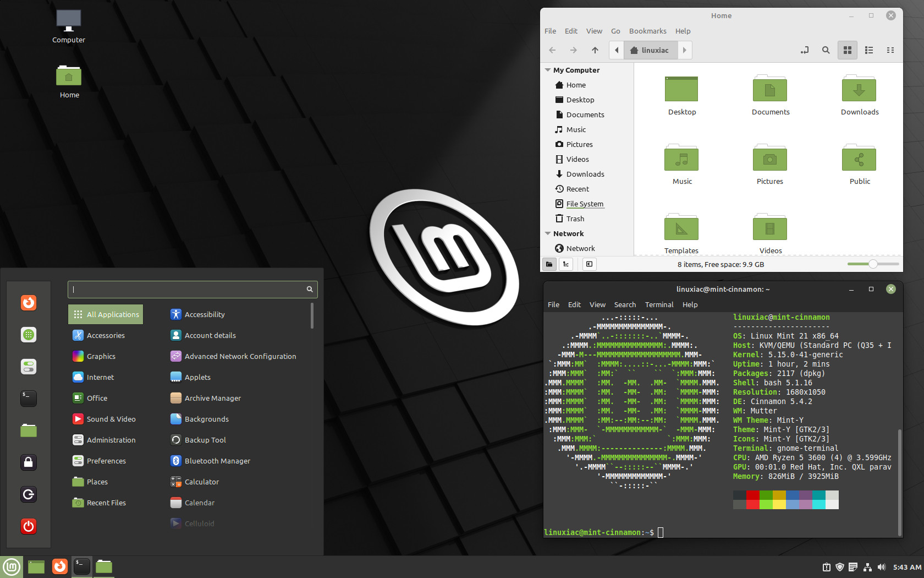Open the Search menu in the terminal
The image size is (924, 578).
[x=625, y=304]
